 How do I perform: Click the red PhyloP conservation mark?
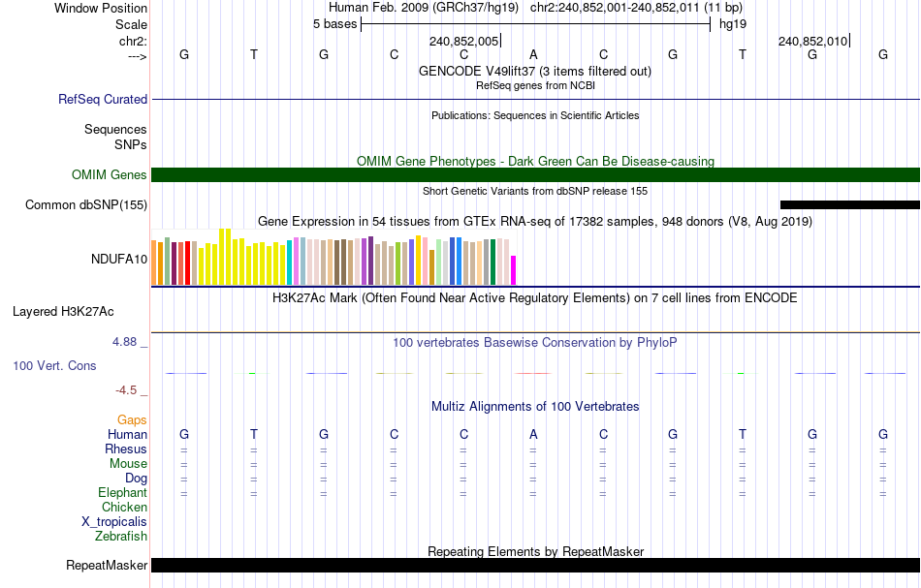(x=533, y=373)
